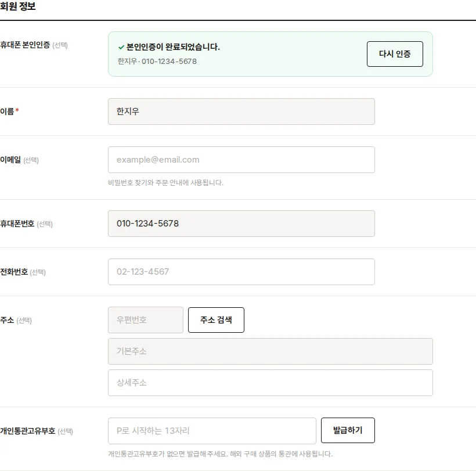Click the green verification checkmark icon

pos(121,47)
